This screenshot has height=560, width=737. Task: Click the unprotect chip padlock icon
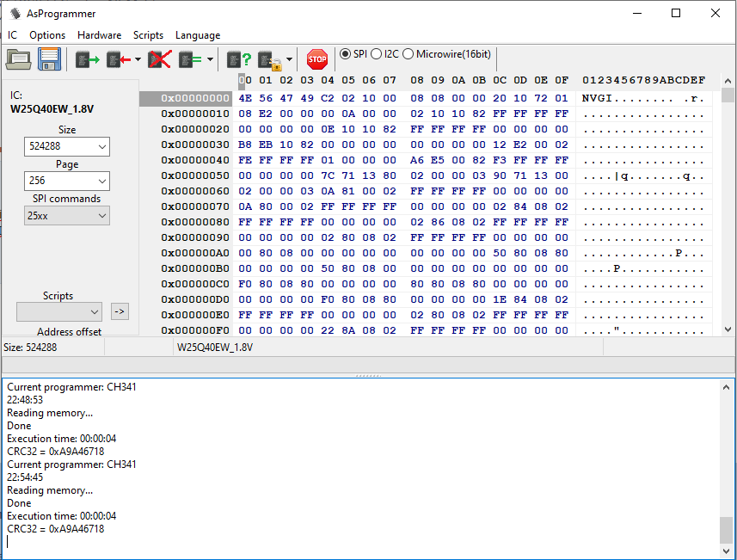(x=269, y=59)
